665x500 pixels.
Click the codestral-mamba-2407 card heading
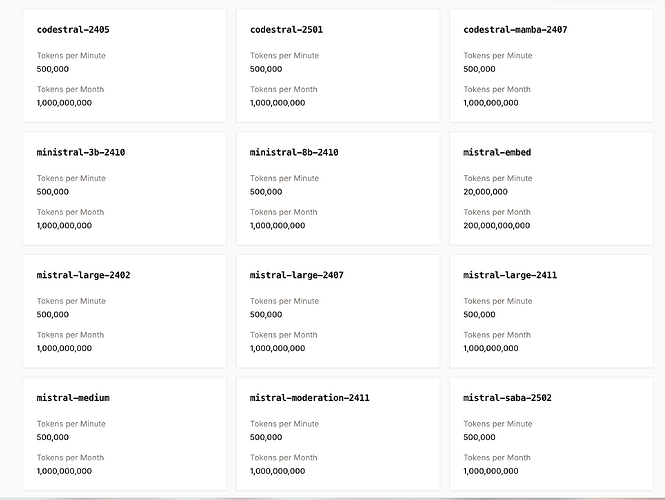(515, 30)
